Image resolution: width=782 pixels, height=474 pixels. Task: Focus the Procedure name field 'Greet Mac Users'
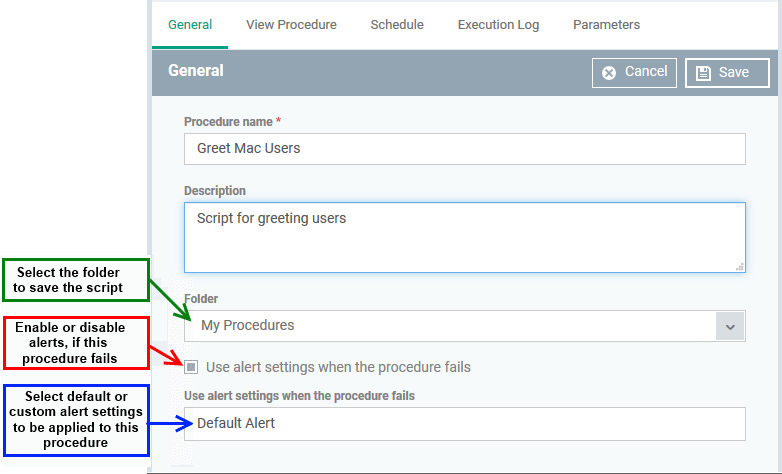tap(465, 149)
